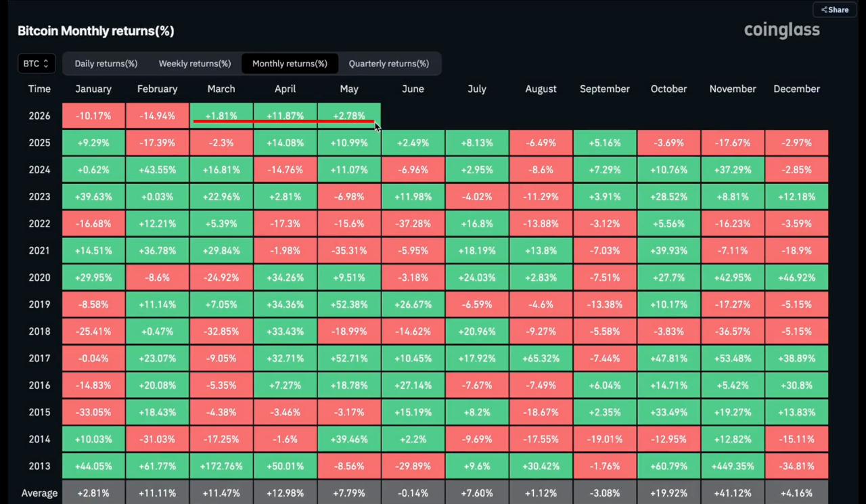
Task: Switch to Daily returns(%) tab
Action: [106, 64]
